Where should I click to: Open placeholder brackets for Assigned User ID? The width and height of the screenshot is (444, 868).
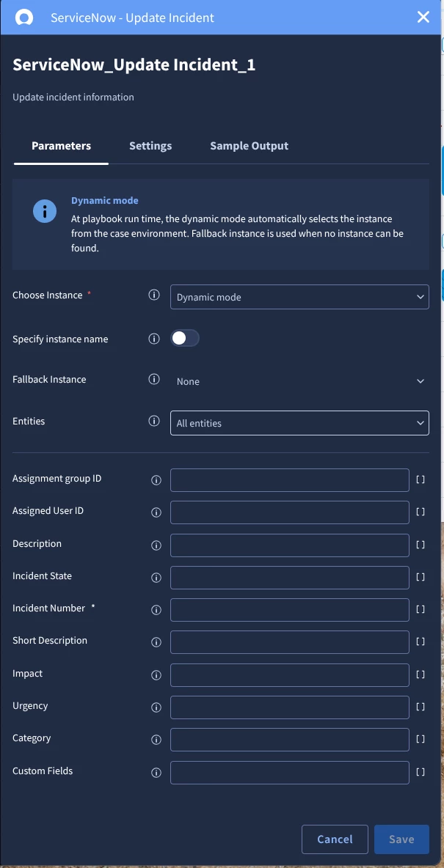(421, 512)
